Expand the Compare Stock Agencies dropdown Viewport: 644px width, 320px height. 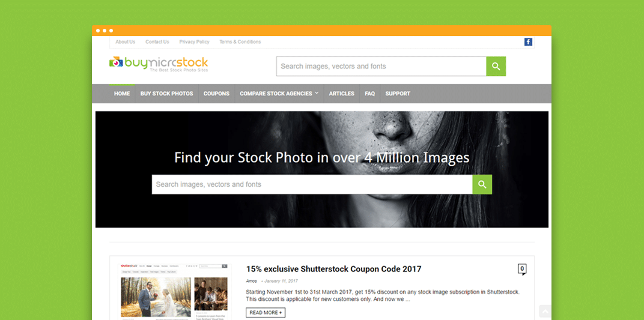[279, 94]
